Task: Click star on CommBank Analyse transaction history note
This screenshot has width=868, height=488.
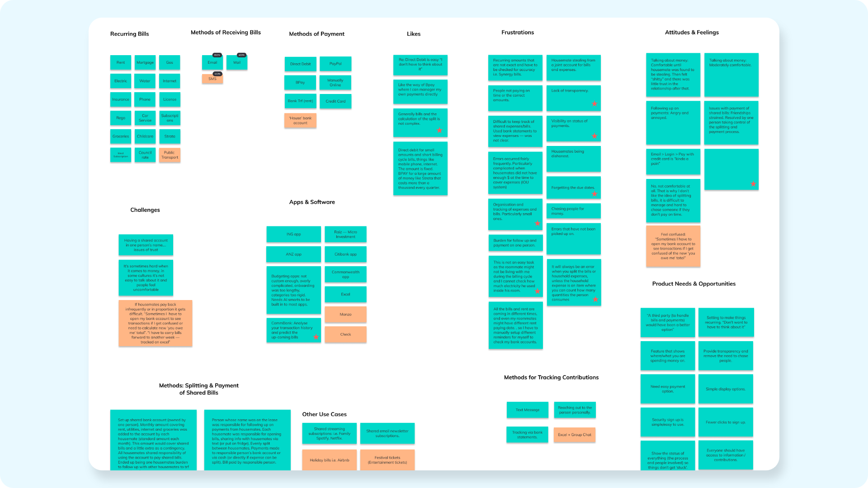Action: click(x=316, y=337)
